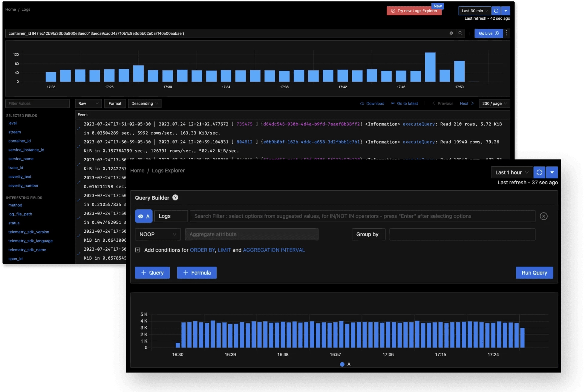The width and height of the screenshot is (588, 392).
Task: Open the Descending sort order dropdown
Action: coord(145,103)
